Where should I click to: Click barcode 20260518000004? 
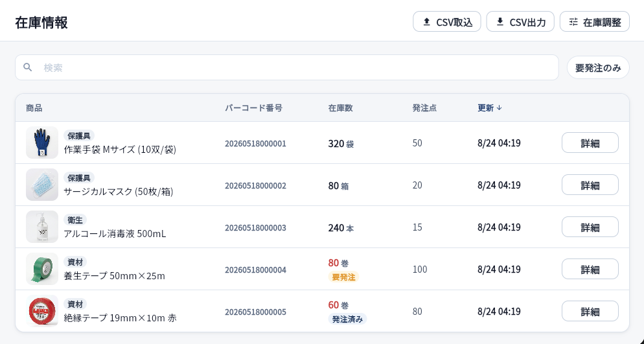(255, 269)
